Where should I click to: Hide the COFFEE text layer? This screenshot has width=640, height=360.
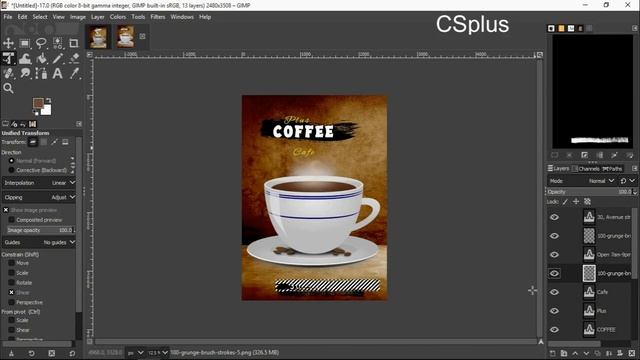click(x=554, y=330)
